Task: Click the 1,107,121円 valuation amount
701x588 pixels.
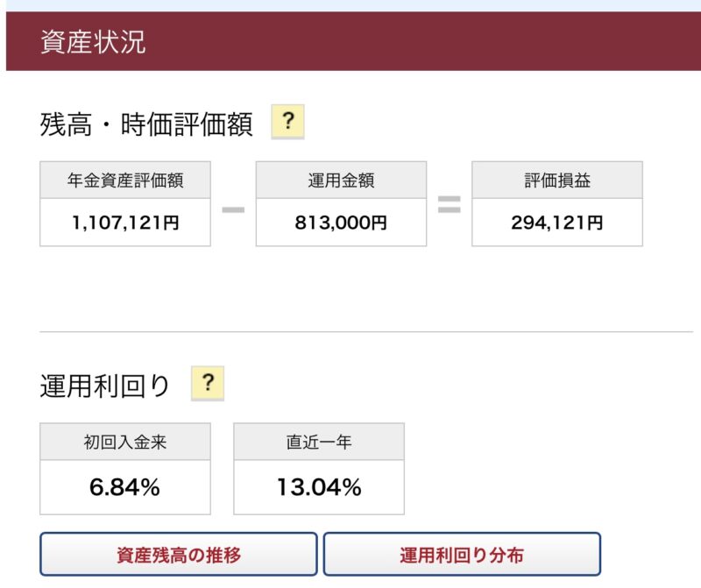Action: [x=125, y=223]
